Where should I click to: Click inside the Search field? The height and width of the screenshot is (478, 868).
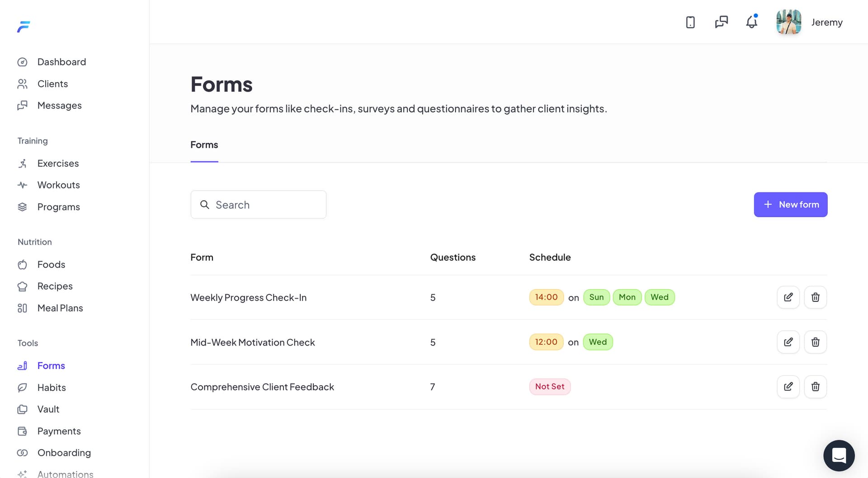[x=258, y=204]
